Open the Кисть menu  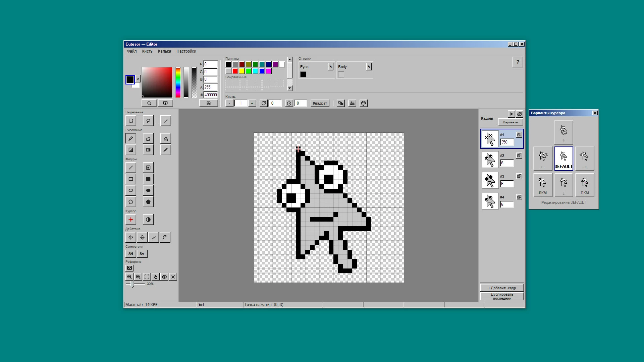tap(147, 51)
